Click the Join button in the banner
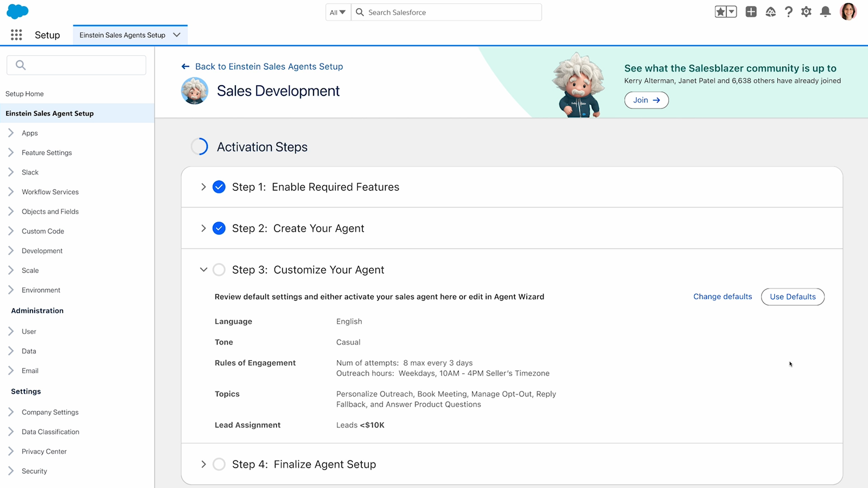This screenshot has height=488, width=868. point(646,100)
